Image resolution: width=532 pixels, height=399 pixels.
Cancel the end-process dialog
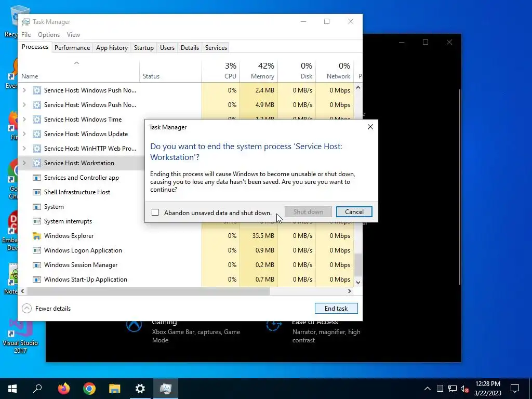coord(354,212)
